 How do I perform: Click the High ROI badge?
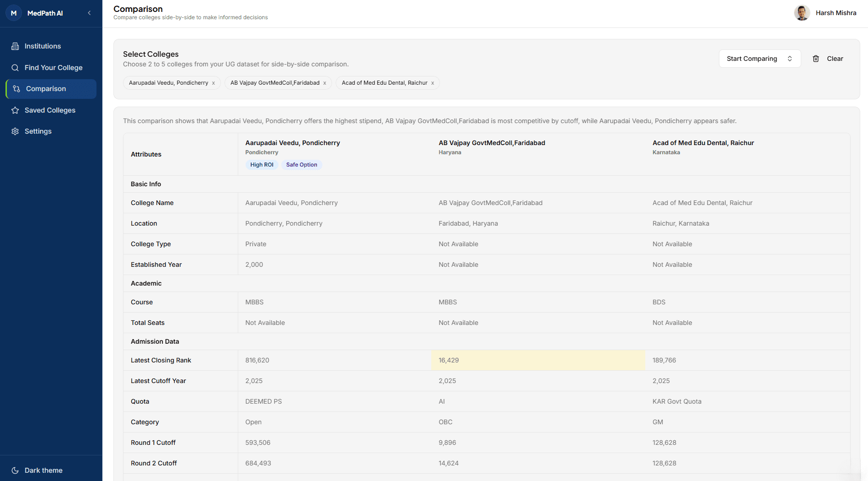click(x=262, y=165)
